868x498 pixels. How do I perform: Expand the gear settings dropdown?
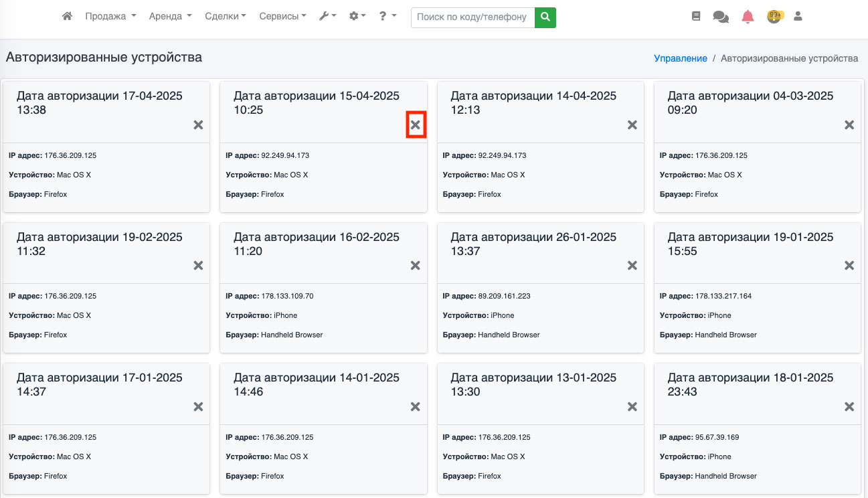pyautogui.click(x=357, y=16)
